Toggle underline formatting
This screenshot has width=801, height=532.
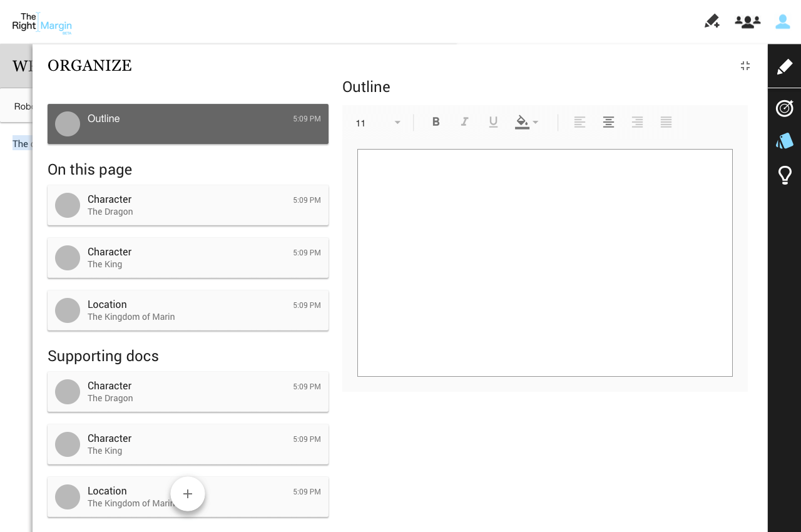point(493,122)
